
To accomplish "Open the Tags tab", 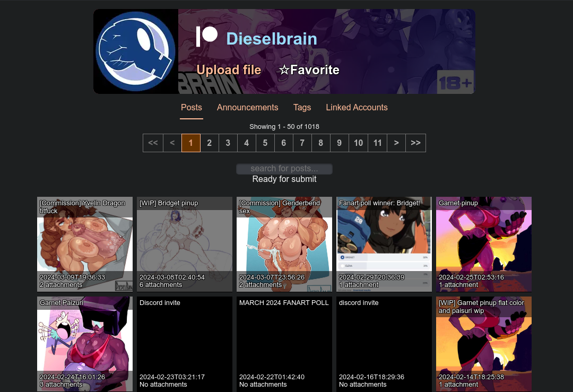I will coord(302,107).
